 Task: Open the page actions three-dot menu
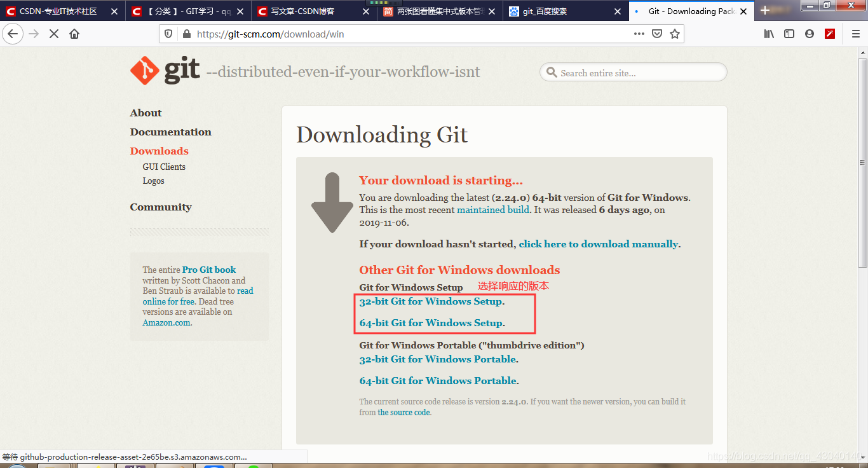pyautogui.click(x=639, y=34)
